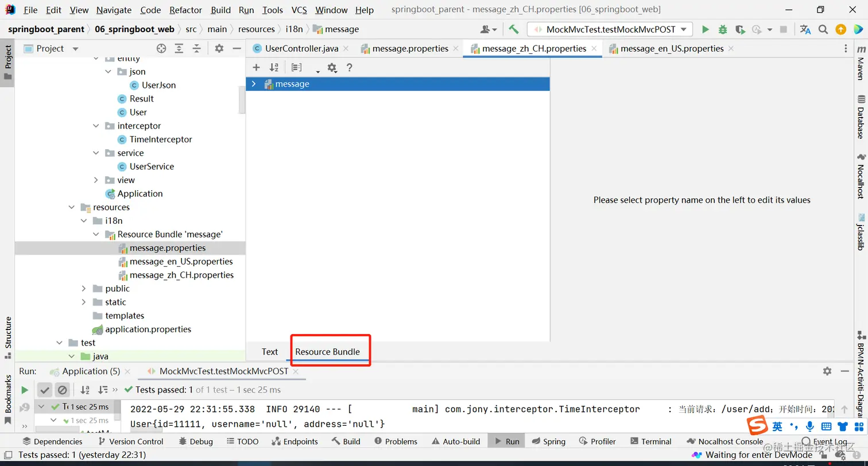Toggle Show Passed tests checkmark in the Run panel
The height and width of the screenshot is (466, 868).
[x=45, y=390]
